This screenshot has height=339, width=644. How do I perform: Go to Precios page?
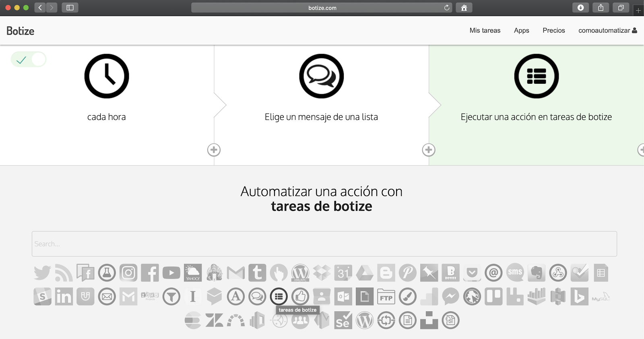pyautogui.click(x=554, y=31)
